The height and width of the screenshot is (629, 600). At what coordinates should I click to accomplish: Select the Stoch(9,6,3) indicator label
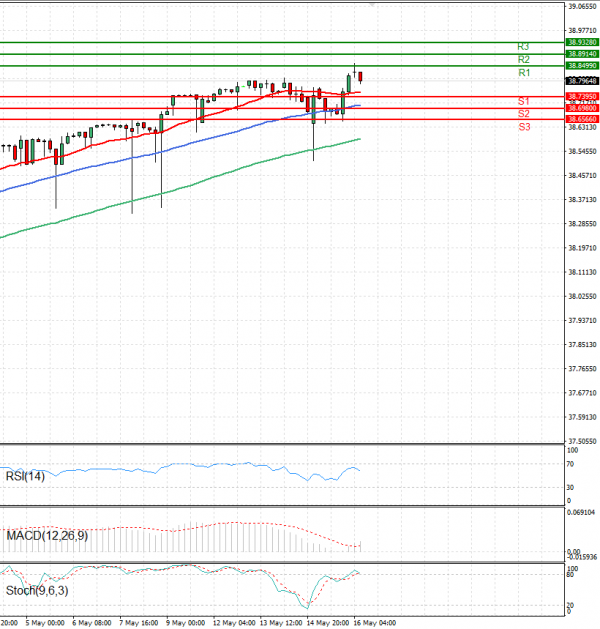(37, 590)
